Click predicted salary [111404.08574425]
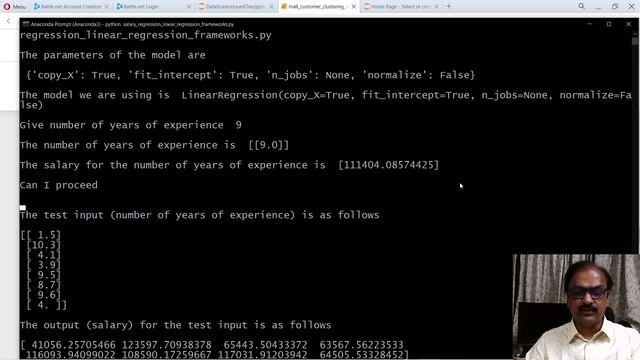 coord(389,165)
